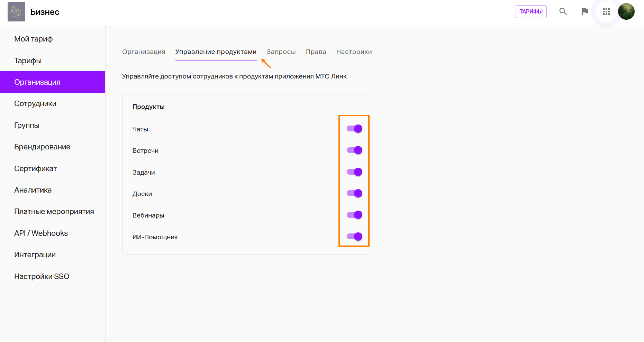Select Платные мероприятия in the sidebar
644x342 pixels.
53,212
